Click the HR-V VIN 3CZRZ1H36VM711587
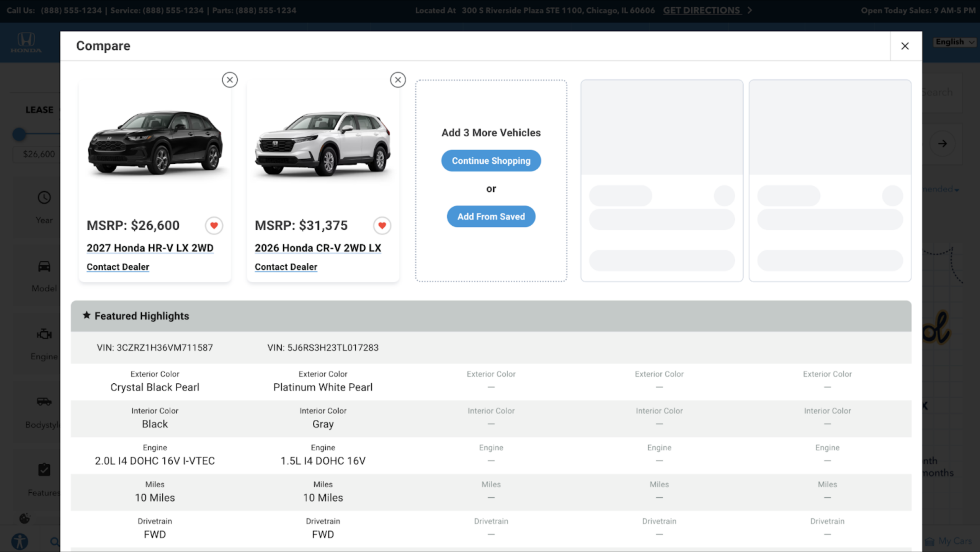 (155, 347)
